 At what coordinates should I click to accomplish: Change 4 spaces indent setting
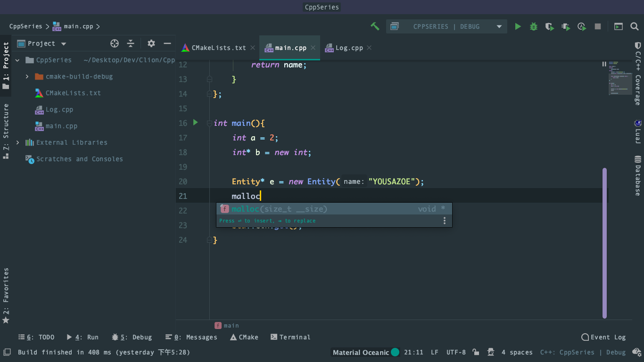coord(517,352)
